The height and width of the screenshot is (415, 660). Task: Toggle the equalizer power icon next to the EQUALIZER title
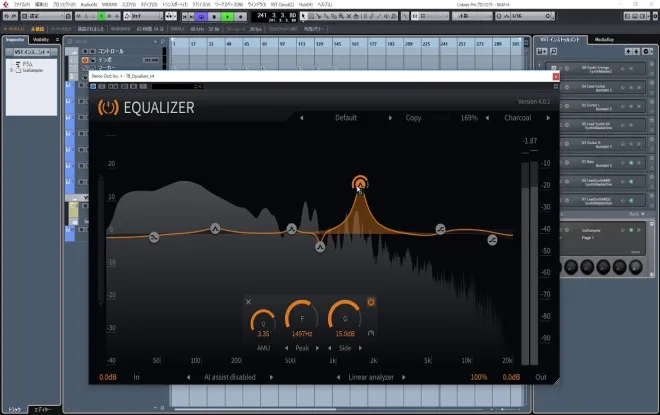coord(108,107)
